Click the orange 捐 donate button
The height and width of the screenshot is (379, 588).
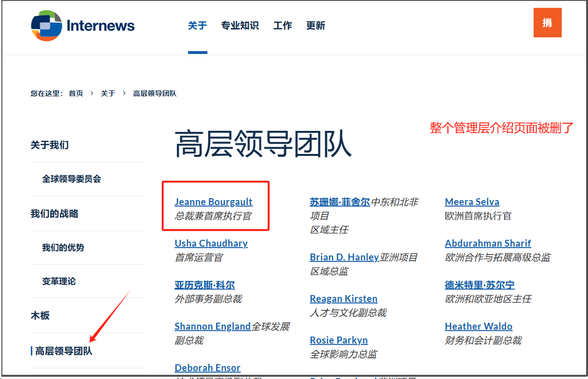[547, 23]
